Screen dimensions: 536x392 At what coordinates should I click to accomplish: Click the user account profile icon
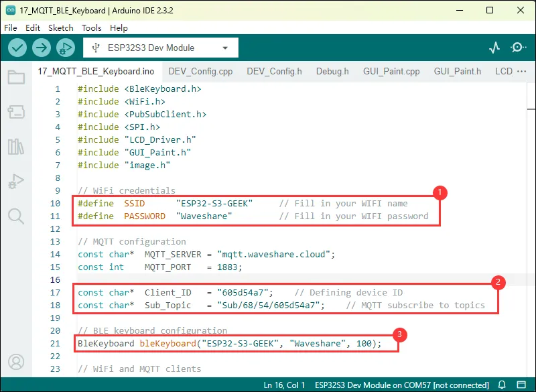(16, 362)
